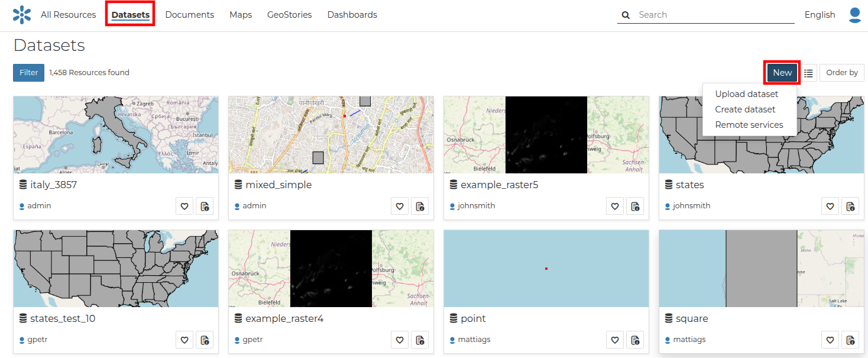View info for mixed_simple dataset

[x=420, y=206]
